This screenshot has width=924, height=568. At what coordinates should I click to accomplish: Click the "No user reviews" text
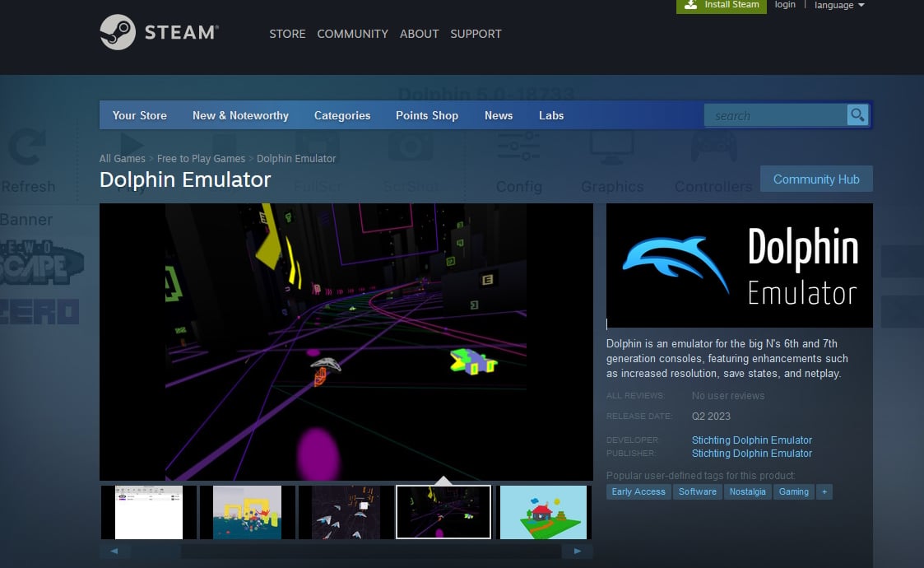point(728,396)
